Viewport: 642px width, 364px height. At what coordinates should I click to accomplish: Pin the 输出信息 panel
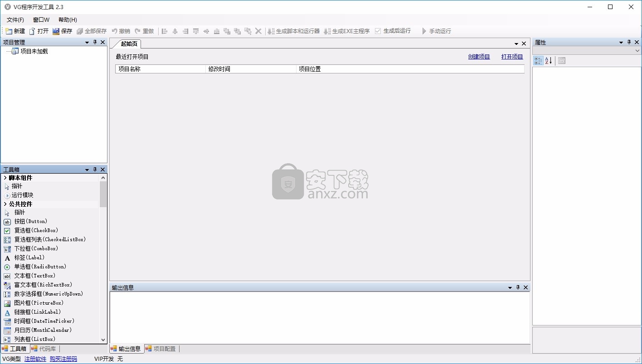[x=518, y=287]
